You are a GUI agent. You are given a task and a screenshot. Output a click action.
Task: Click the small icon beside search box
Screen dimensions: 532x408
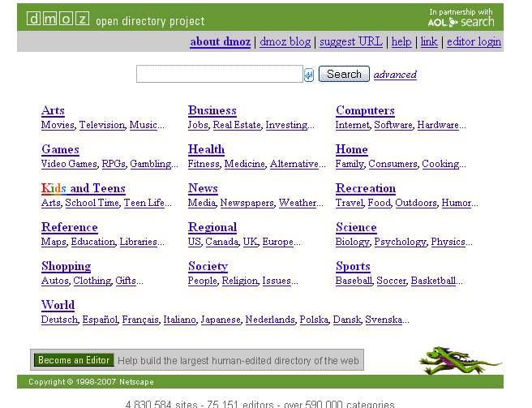309,75
